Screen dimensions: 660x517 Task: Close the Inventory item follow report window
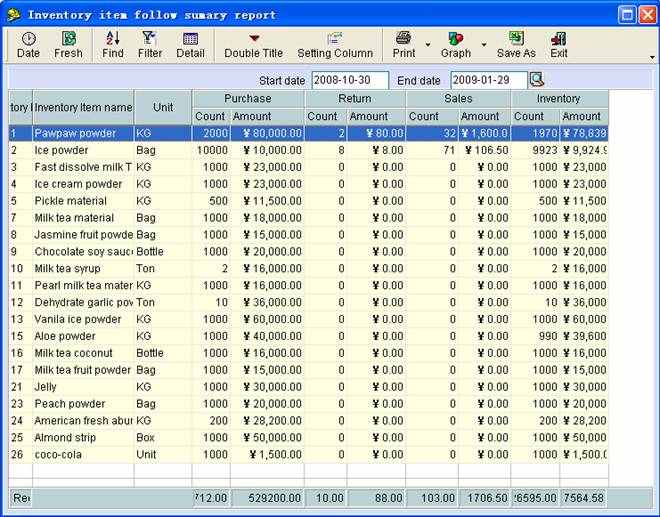(x=647, y=15)
